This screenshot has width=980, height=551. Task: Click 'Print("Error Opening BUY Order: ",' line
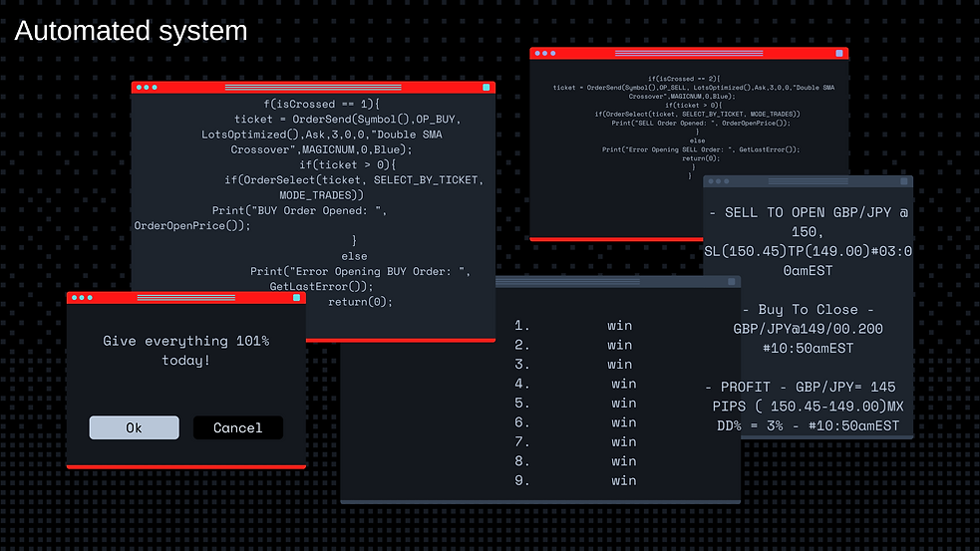(x=360, y=271)
